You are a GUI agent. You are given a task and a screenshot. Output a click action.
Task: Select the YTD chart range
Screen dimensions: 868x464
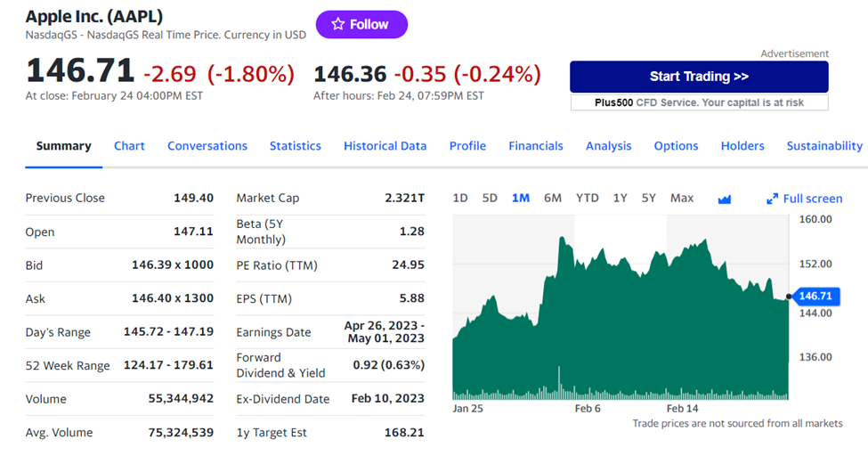pyautogui.click(x=587, y=199)
